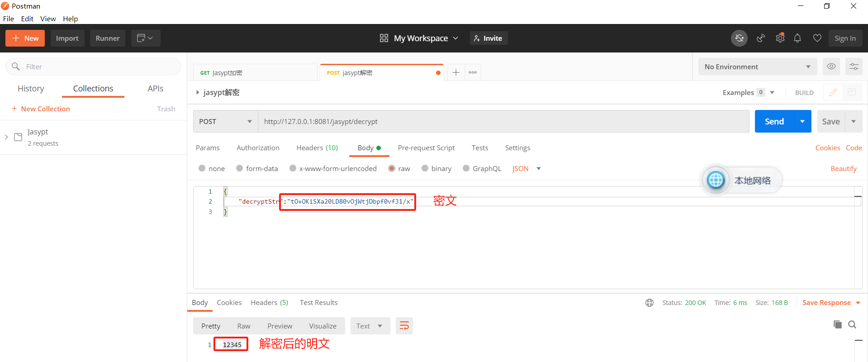Click the sync status icon in header
The height and width of the screenshot is (362, 868).
tap(739, 38)
